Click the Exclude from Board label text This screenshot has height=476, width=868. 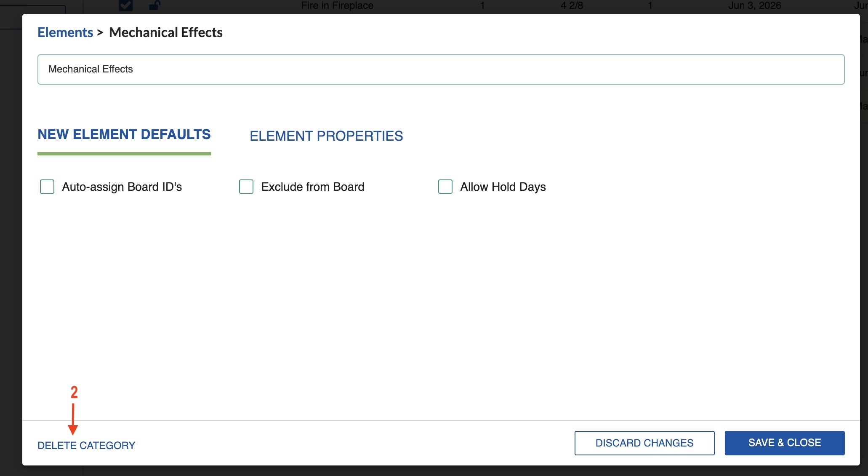(x=312, y=187)
